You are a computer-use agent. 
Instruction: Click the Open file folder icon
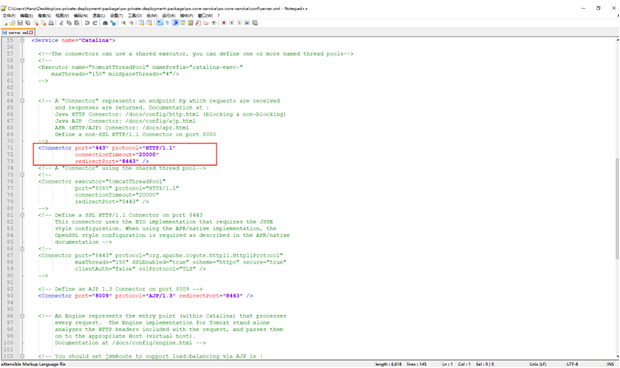click(x=12, y=23)
